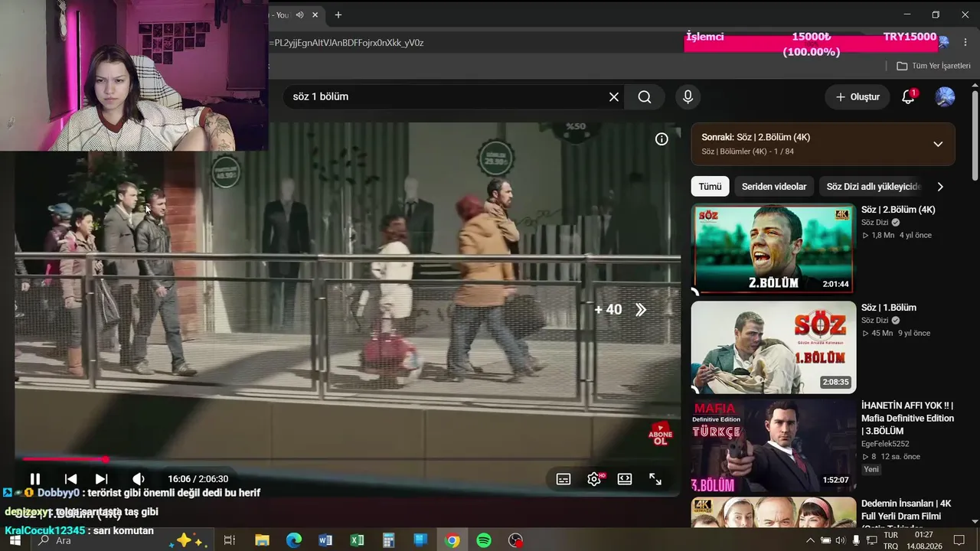
Task: Open the Calculator from the taskbar
Action: click(389, 540)
